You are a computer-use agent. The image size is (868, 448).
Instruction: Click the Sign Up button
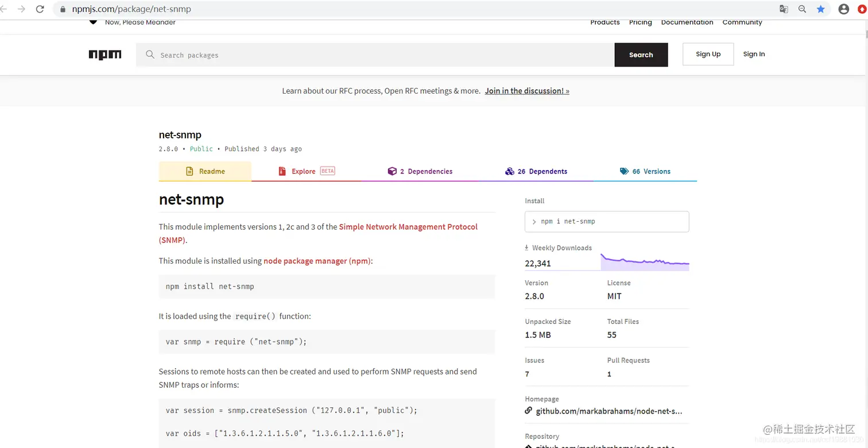coord(708,54)
